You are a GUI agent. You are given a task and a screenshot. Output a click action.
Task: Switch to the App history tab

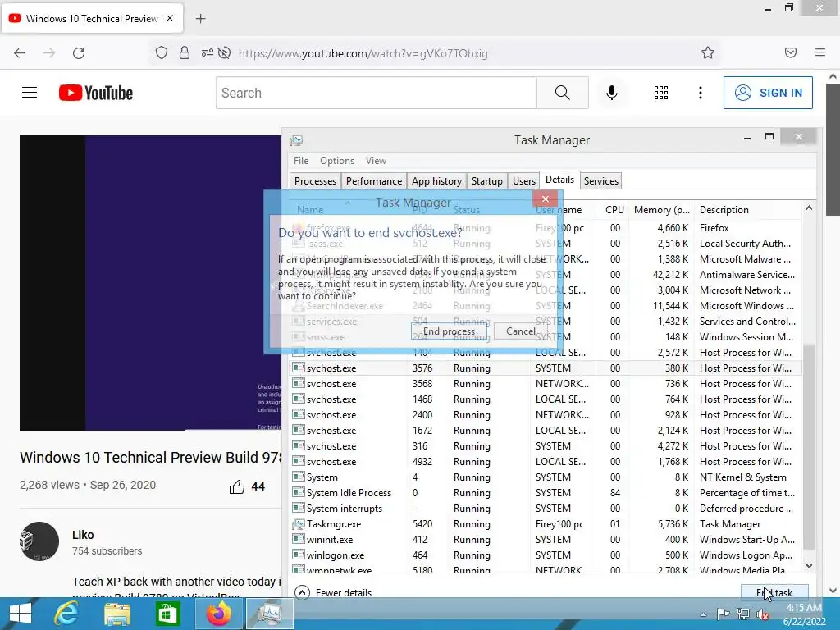(x=436, y=181)
